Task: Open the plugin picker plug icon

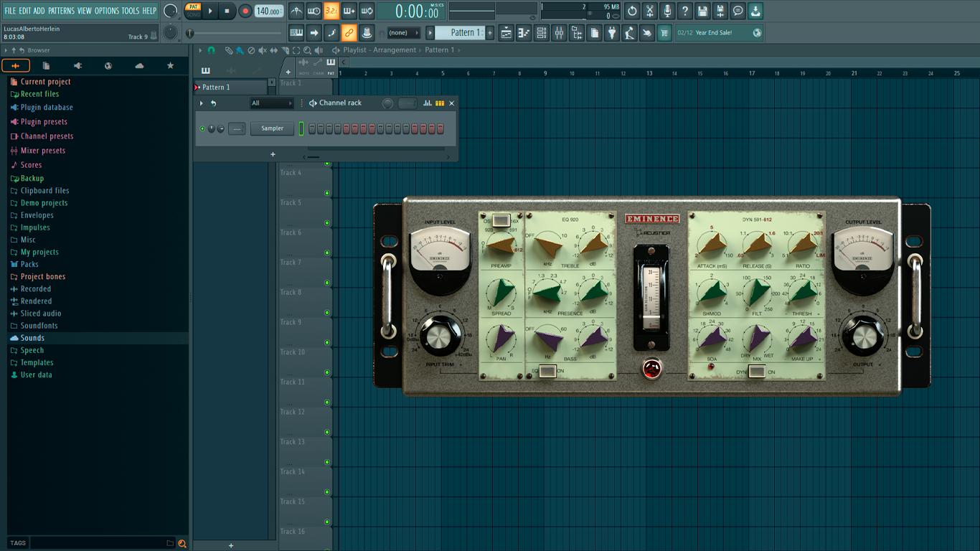Action: click(612, 32)
